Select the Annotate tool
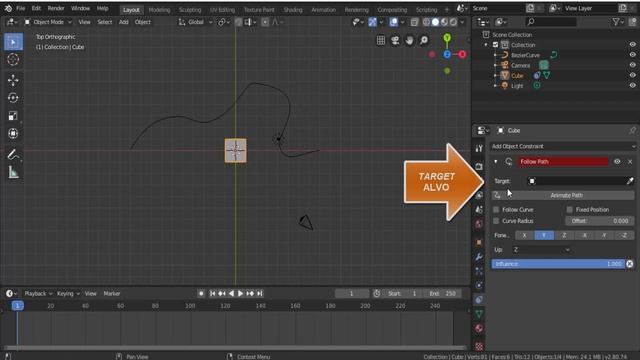 pos(13,155)
